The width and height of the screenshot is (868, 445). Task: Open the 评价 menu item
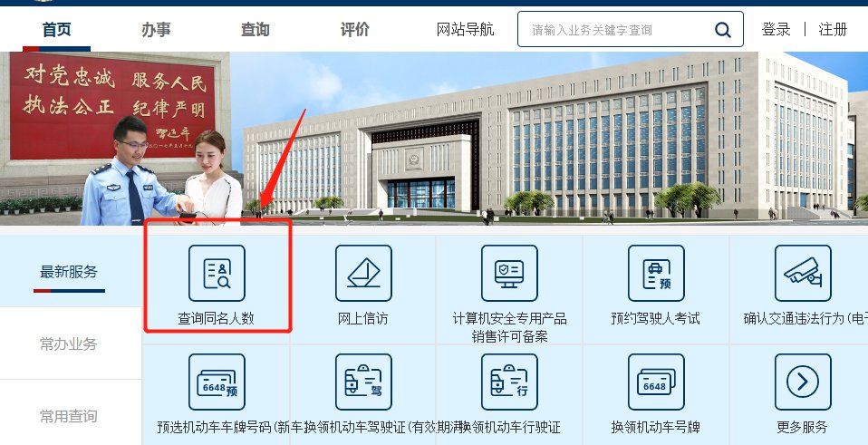355,29
